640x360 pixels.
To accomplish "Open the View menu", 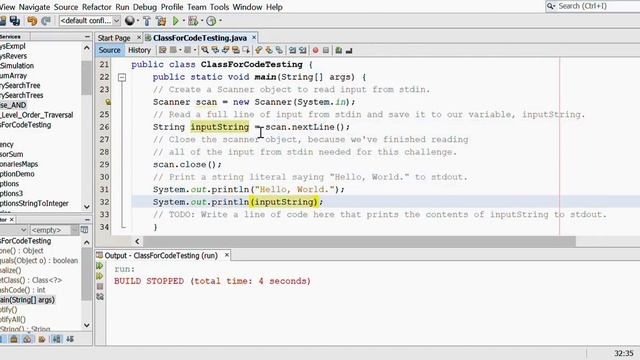I will coord(7,7).
